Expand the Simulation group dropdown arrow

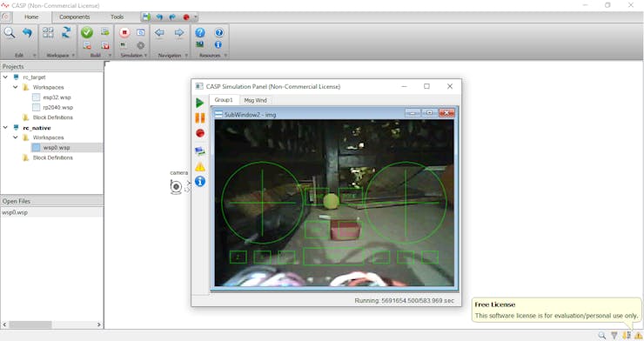[x=145, y=56]
